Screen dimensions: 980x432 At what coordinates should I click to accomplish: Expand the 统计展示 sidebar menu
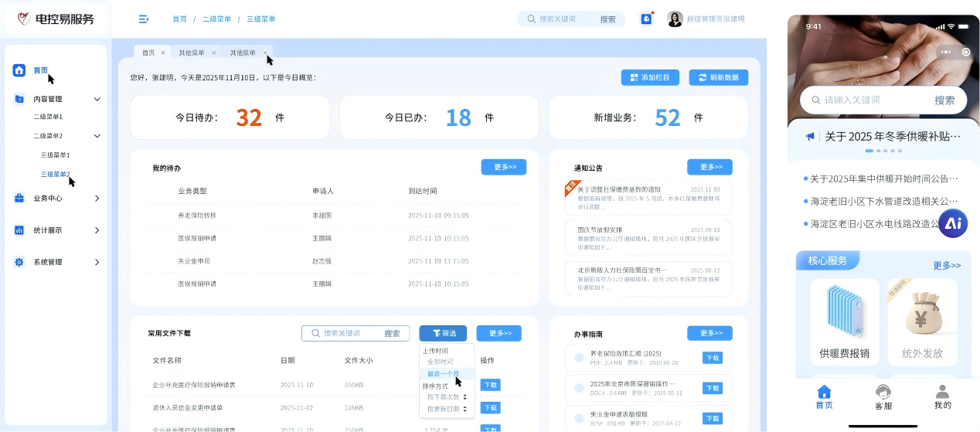(x=97, y=230)
